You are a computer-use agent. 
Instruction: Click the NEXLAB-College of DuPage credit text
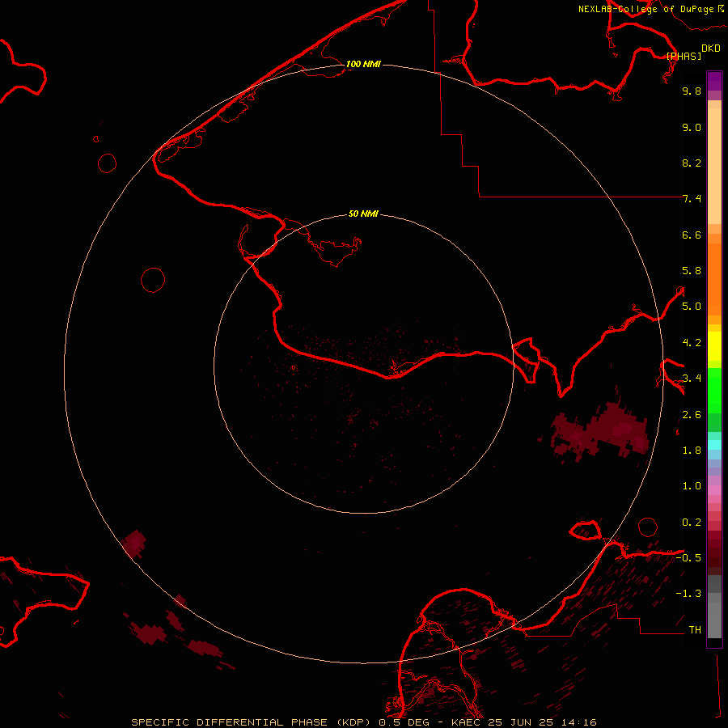tap(646, 9)
